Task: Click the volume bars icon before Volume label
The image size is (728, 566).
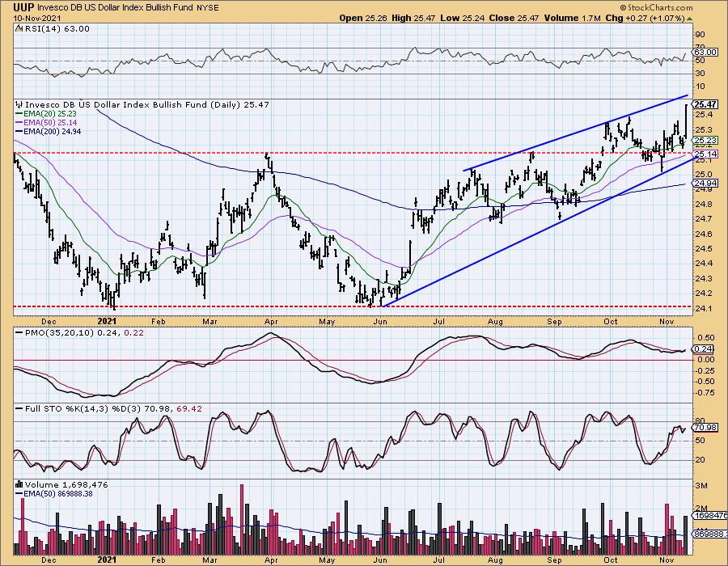Action: [19, 485]
